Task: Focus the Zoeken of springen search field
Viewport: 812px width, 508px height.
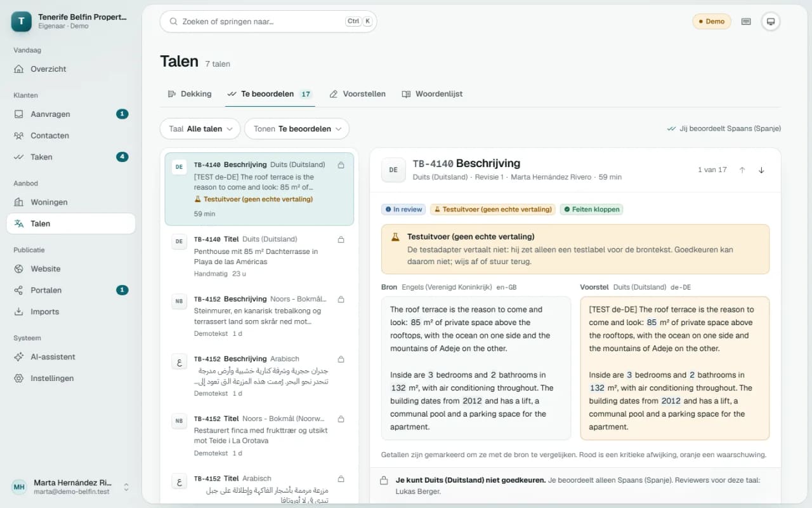Action: (x=268, y=22)
